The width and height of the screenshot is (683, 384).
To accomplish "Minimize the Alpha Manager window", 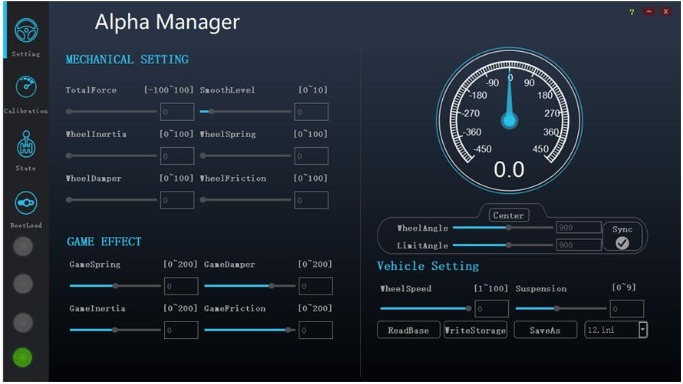I will coord(649,12).
